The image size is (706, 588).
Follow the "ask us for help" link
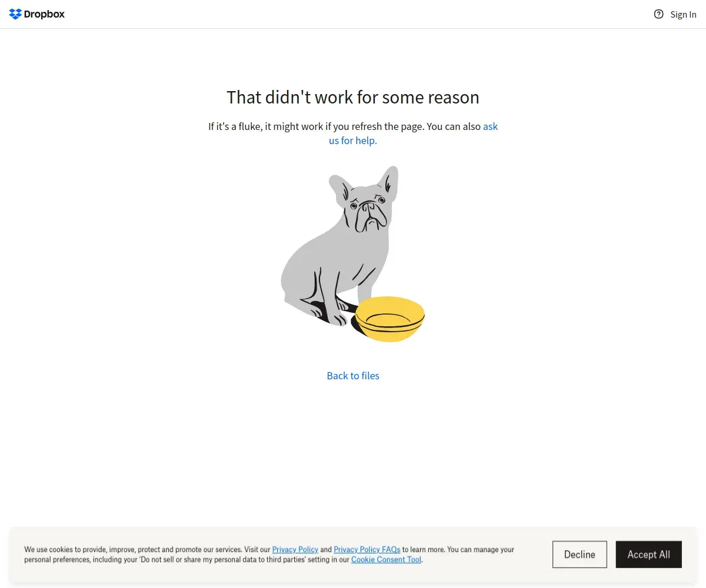[x=413, y=133]
